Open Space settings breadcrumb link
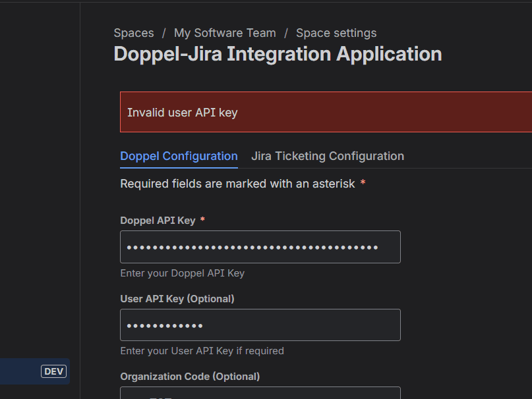 pos(336,33)
